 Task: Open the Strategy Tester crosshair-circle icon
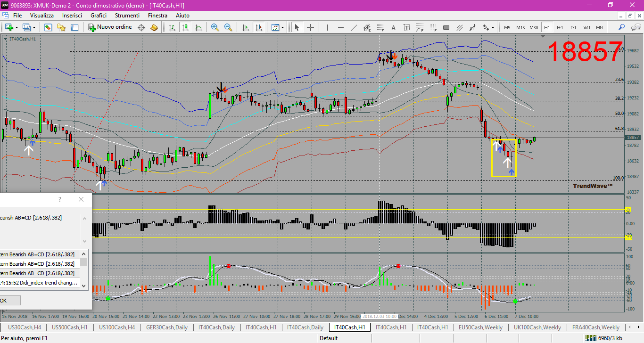click(141, 27)
